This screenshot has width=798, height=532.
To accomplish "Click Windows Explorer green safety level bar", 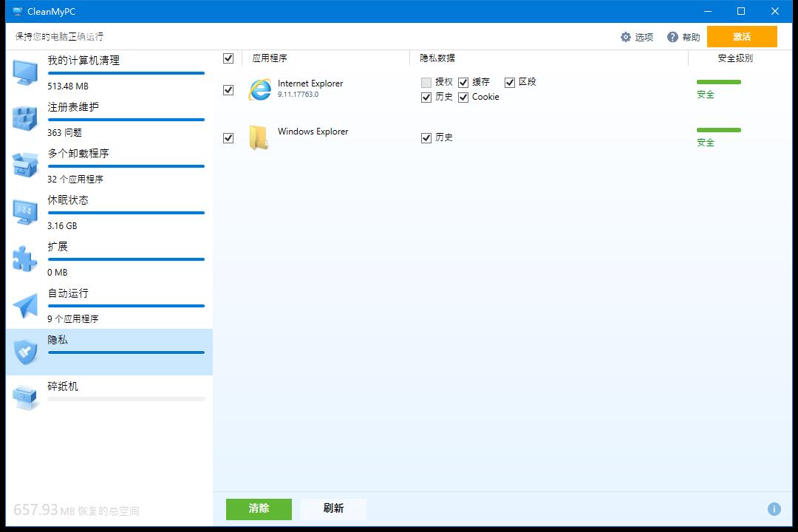I will (719, 130).
